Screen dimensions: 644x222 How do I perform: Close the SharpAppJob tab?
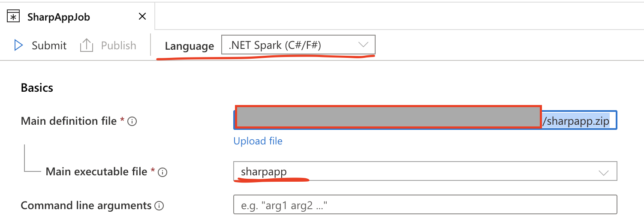(x=142, y=17)
